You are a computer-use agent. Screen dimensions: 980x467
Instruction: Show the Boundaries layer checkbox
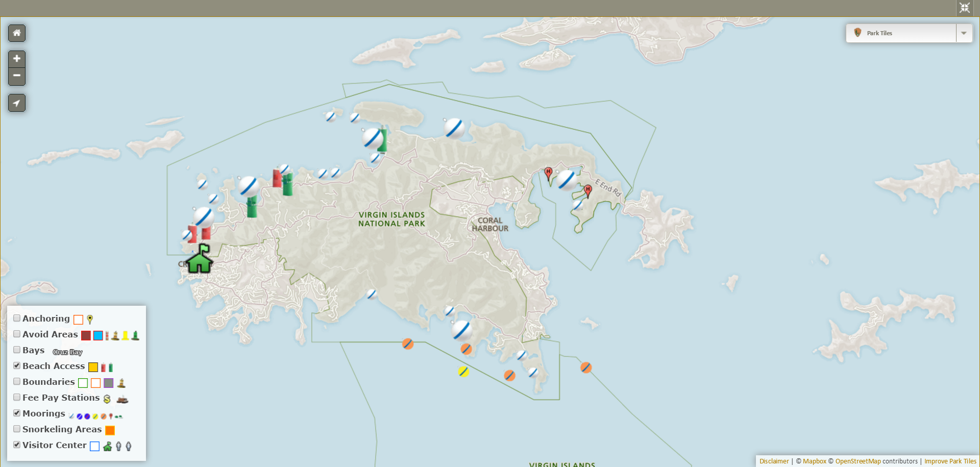click(x=17, y=381)
